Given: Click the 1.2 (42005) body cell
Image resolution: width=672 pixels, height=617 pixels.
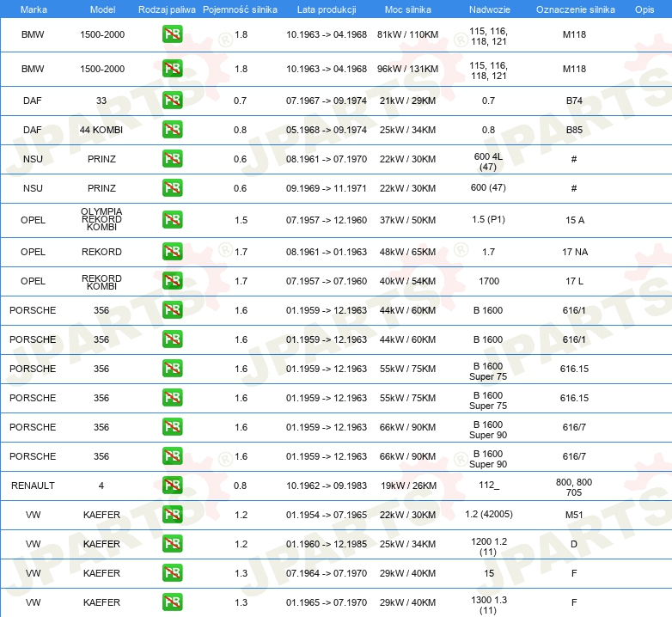Looking at the screenshot, I should [489, 514].
